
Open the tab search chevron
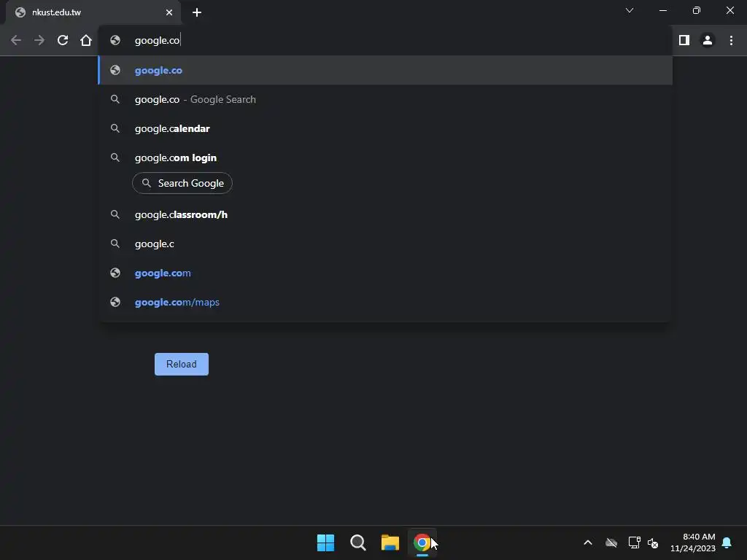coord(630,10)
